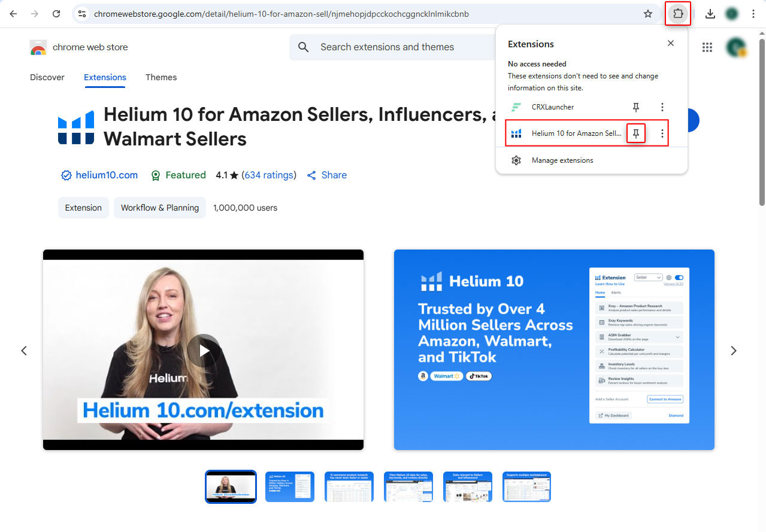Play the Helium 10 promo video

pos(204,351)
